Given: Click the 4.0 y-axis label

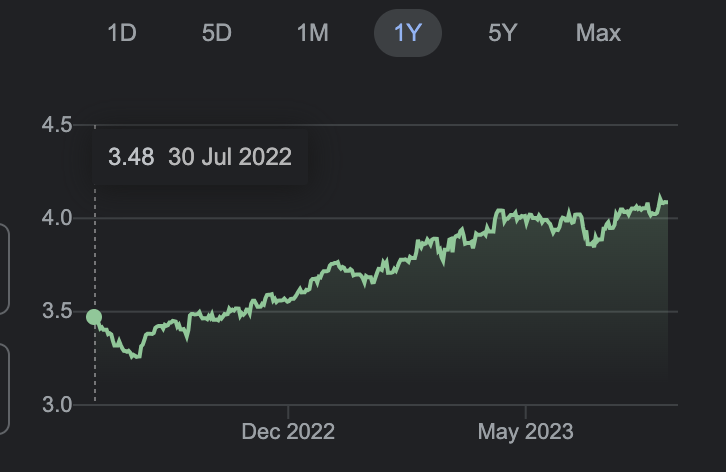Looking at the screenshot, I should pyautogui.click(x=57, y=218).
